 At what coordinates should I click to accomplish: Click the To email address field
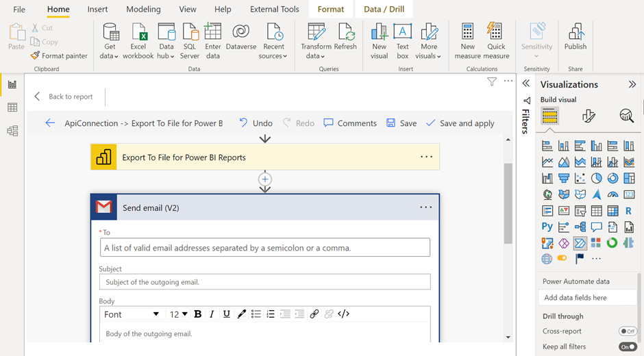[265, 248]
